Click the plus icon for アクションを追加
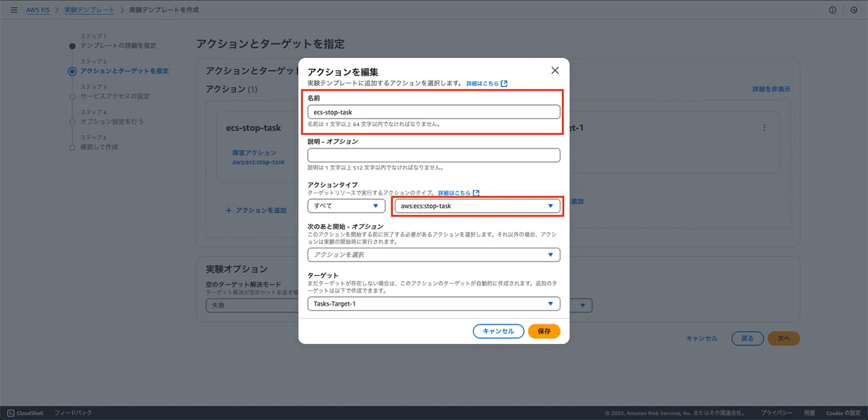The image size is (868, 420). [x=229, y=210]
